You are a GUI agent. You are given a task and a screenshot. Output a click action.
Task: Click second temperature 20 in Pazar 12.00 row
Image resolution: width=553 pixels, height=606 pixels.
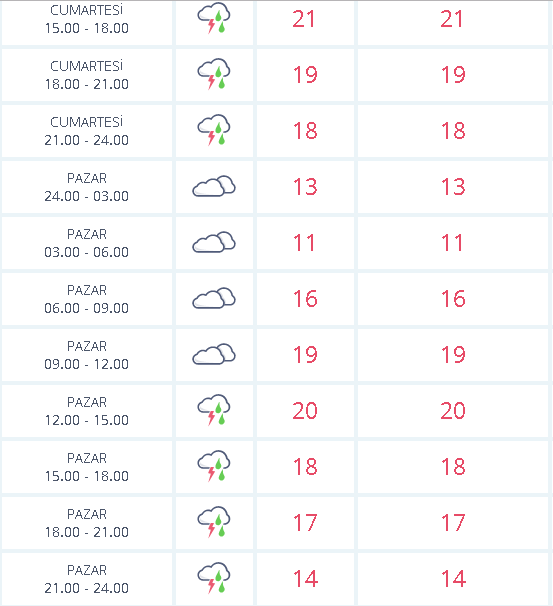pyautogui.click(x=453, y=410)
